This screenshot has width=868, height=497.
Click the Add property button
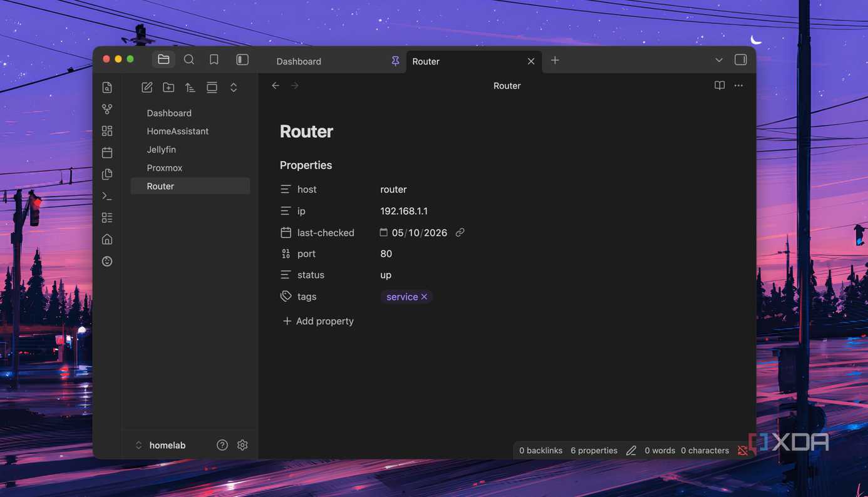click(x=318, y=321)
